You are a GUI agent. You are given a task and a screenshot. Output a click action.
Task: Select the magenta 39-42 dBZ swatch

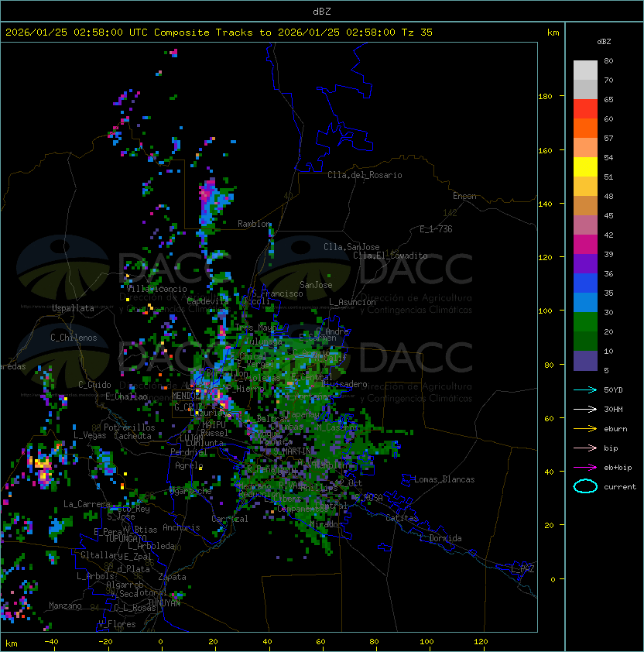pos(585,245)
